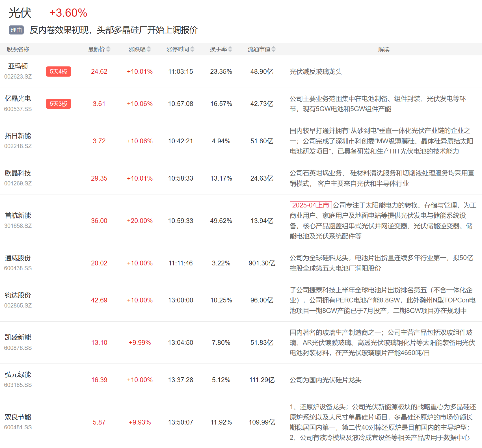Image resolution: width=482 pixels, height=448 pixels.
Task: Select stock code 600876.SS
Action: coord(18,348)
